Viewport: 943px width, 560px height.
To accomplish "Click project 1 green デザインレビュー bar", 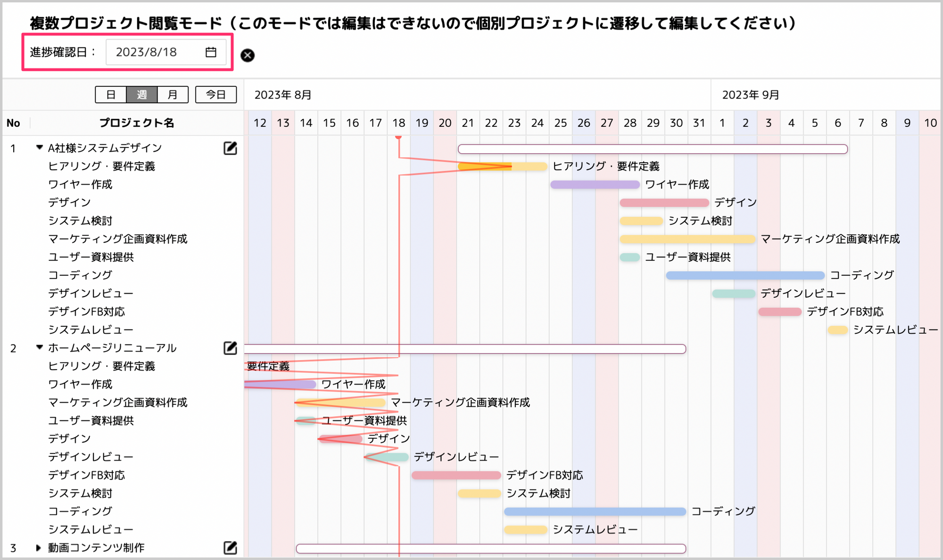I will pos(734,294).
